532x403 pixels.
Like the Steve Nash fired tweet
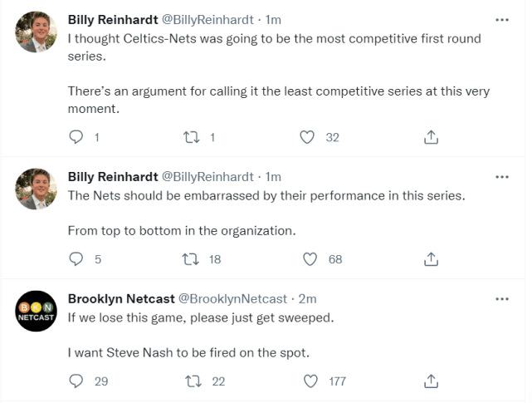(311, 381)
